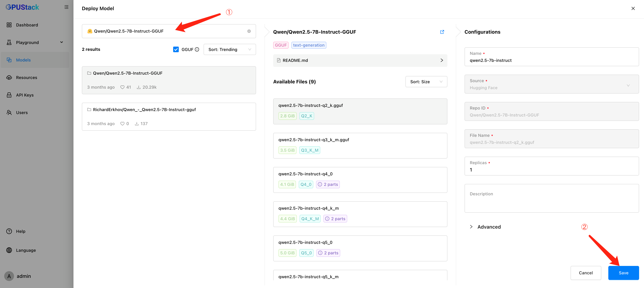Click the Playground flask icon
Screen dimensions: 644x288
tap(9, 42)
